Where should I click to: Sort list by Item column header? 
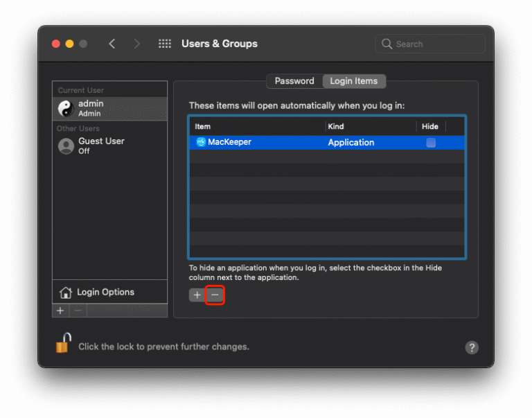(x=256, y=126)
